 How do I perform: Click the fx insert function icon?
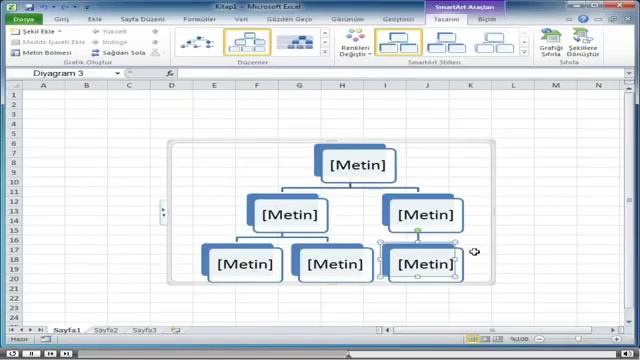pyautogui.click(x=170, y=73)
